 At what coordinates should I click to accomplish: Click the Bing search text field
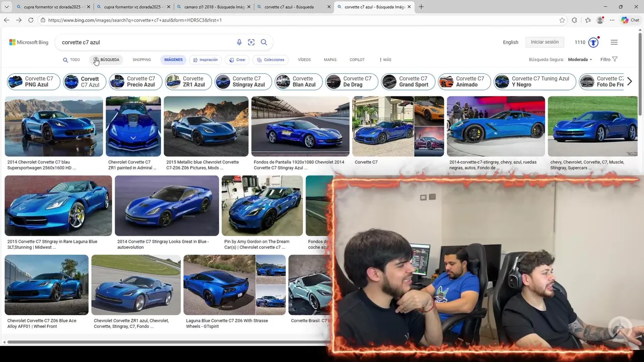(146, 42)
